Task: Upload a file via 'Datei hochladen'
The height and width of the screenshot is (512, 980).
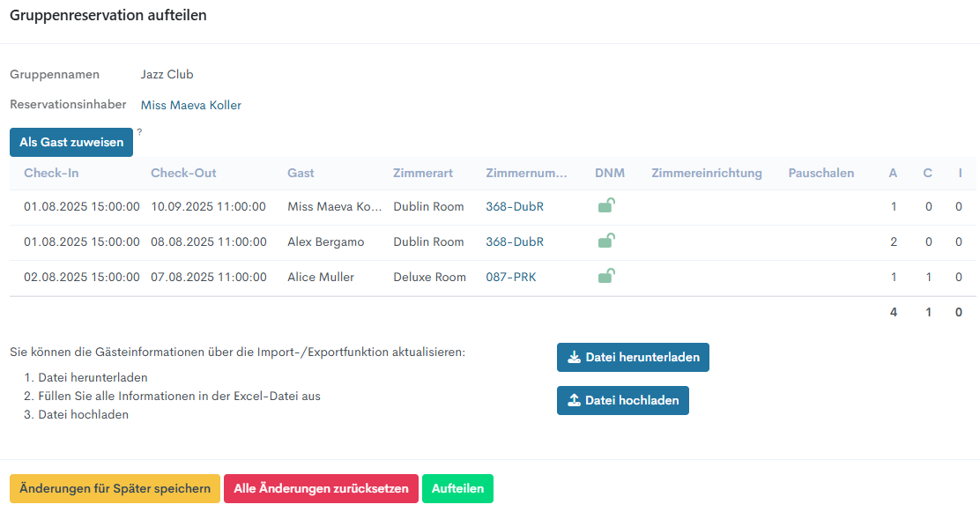Action: pos(622,400)
